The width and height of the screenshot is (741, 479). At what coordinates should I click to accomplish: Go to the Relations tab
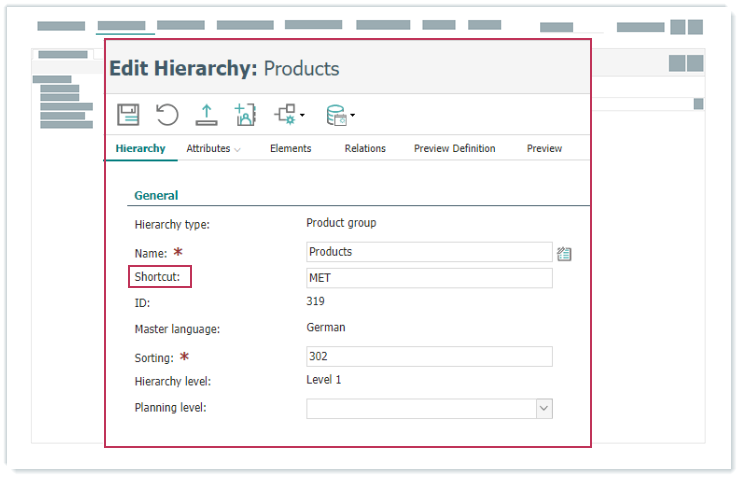tap(365, 148)
